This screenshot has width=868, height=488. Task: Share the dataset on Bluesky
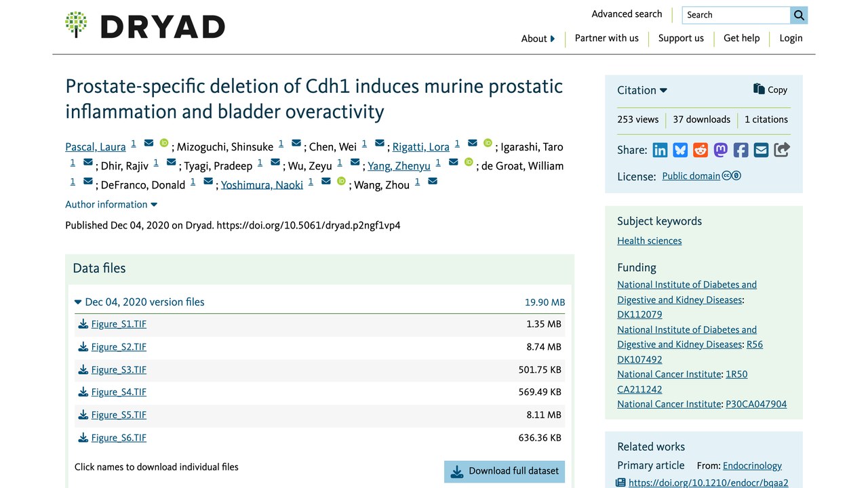(680, 150)
